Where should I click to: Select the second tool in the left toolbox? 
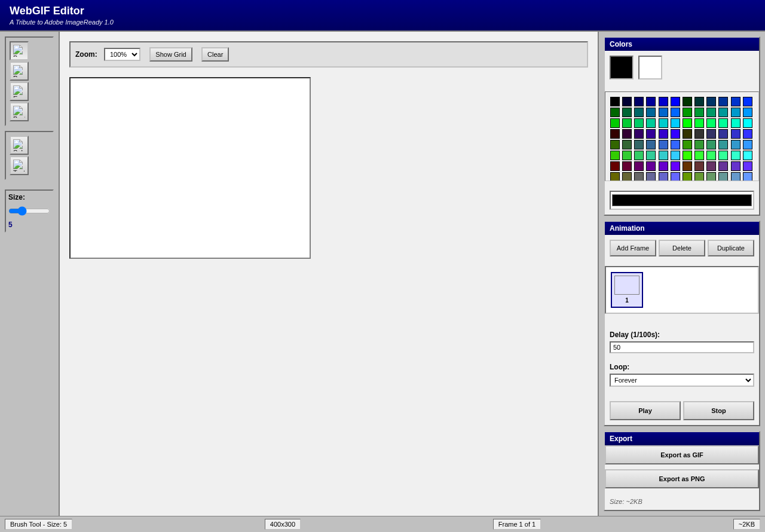(x=19, y=71)
